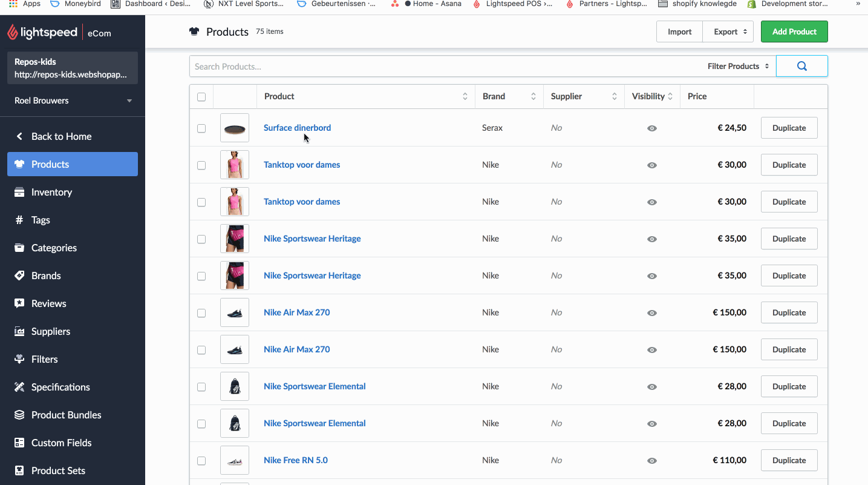
Task: Duplicate the Nike Free RN 5.0 product
Action: (789, 460)
